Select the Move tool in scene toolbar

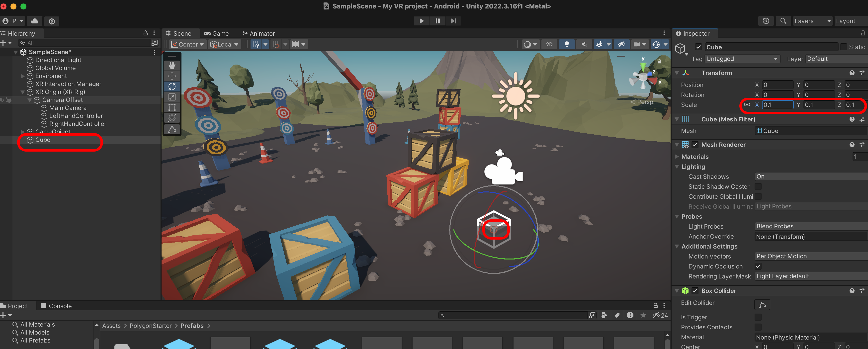[x=172, y=76]
